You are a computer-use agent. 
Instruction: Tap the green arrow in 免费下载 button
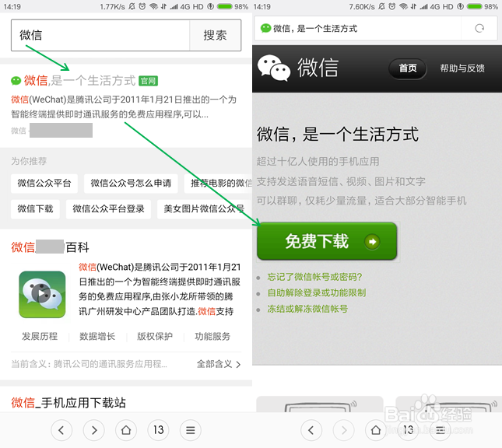[372, 242]
